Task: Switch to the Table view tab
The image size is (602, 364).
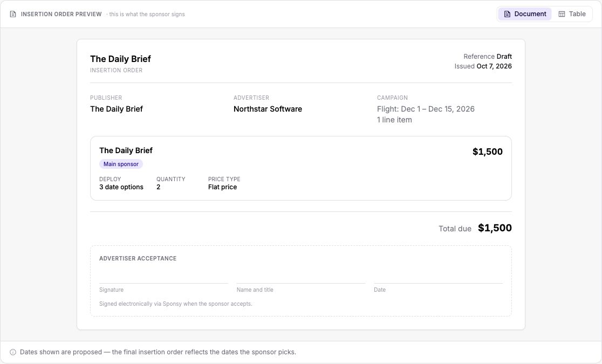Action: click(572, 14)
